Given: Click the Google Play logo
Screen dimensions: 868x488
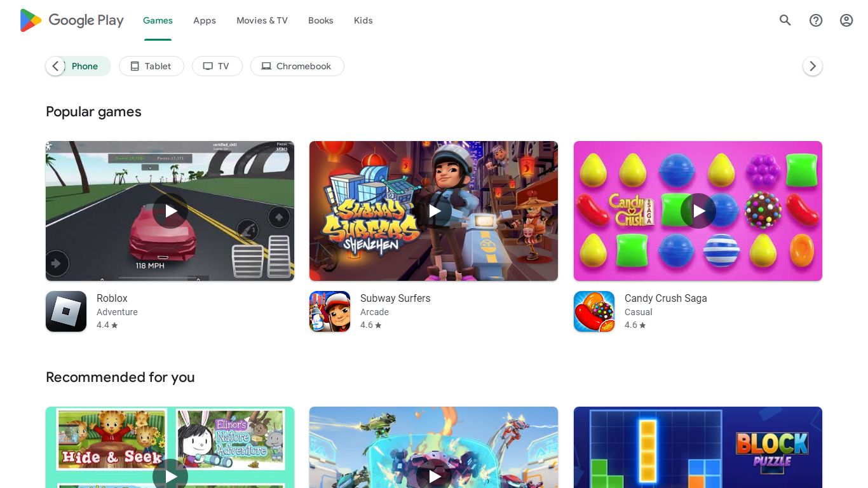Looking at the screenshot, I should (x=72, y=20).
